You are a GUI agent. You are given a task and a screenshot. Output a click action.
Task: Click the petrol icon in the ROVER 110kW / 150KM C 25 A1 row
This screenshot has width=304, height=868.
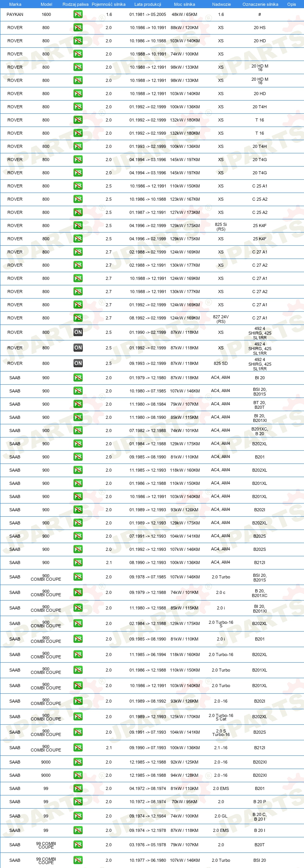pos(78,186)
